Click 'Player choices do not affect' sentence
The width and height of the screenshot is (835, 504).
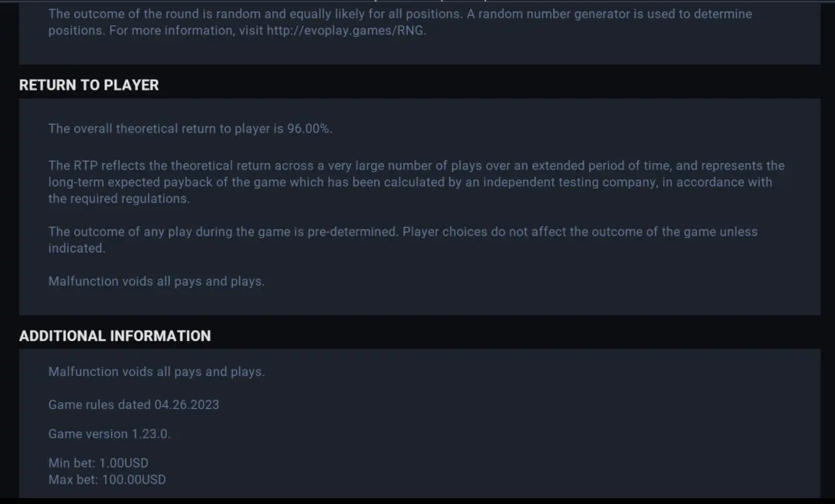pos(580,232)
